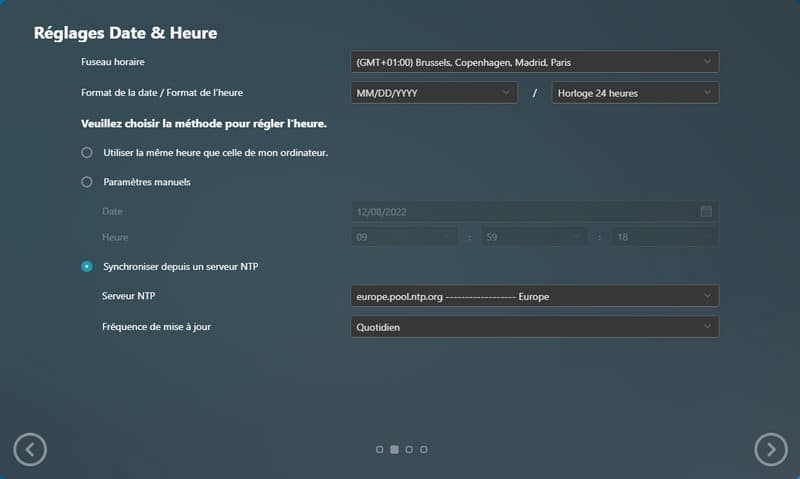Open the Fuseau horaire time zone dropdown
The height and width of the screenshot is (479, 800).
tap(534, 62)
